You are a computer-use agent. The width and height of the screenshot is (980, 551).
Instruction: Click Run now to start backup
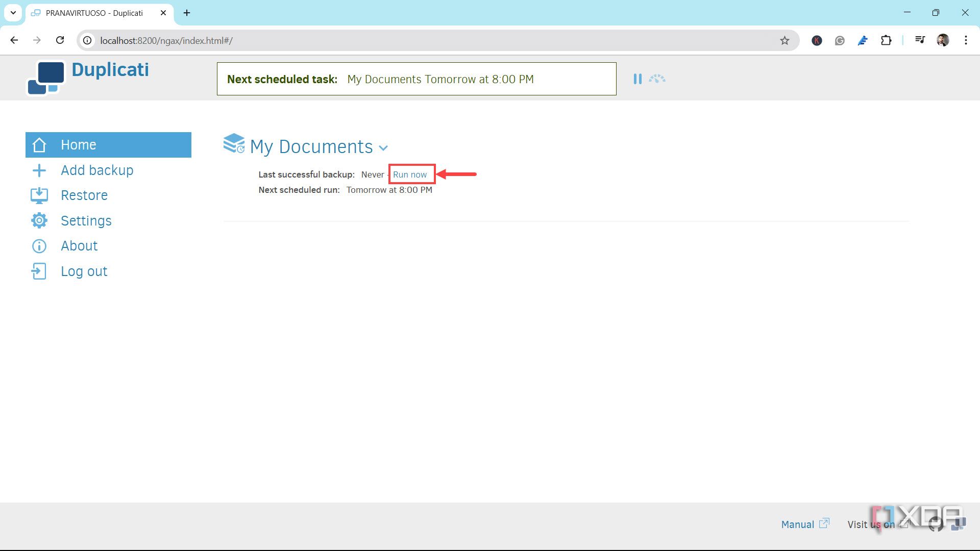tap(409, 174)
